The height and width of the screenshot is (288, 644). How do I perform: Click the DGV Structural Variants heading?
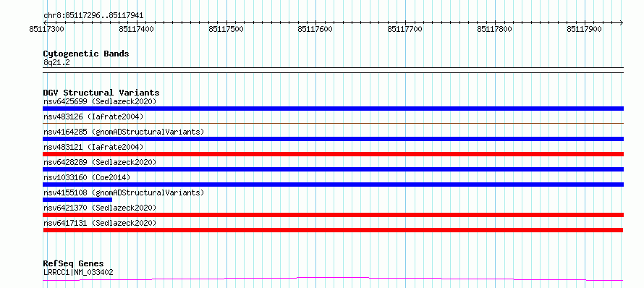coord(101,93)
